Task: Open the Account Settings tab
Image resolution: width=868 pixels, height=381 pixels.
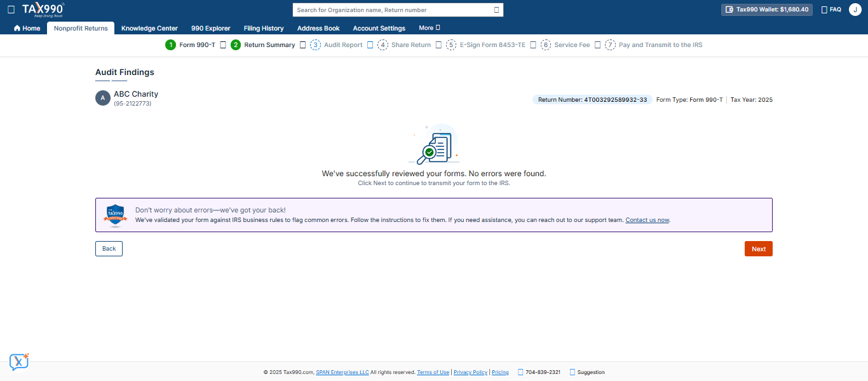Action: [x=379, y=28]
